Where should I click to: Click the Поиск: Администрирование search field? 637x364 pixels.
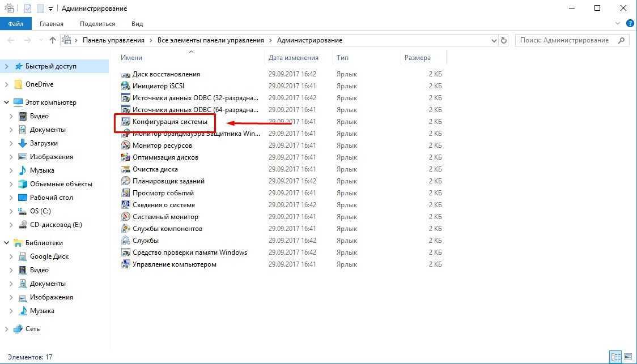[x=567, y=40]
